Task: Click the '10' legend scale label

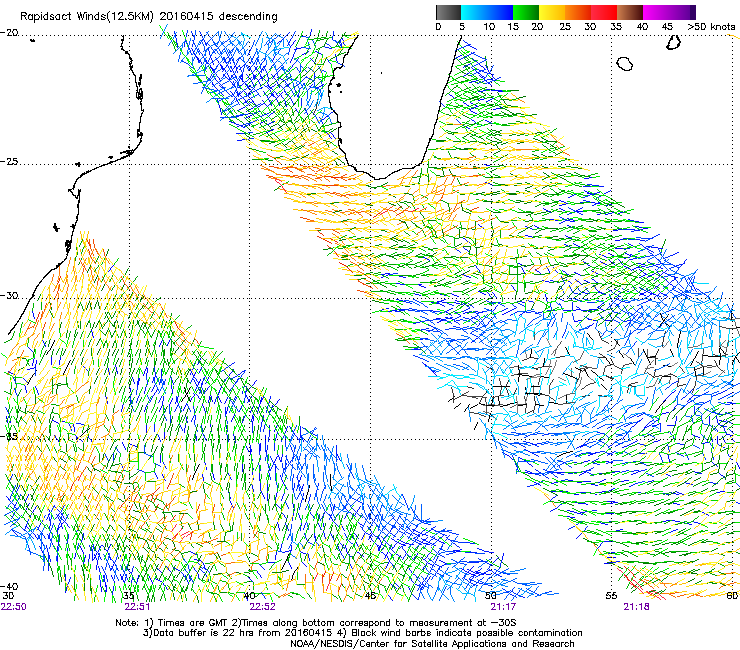Action: click(489, 26)
